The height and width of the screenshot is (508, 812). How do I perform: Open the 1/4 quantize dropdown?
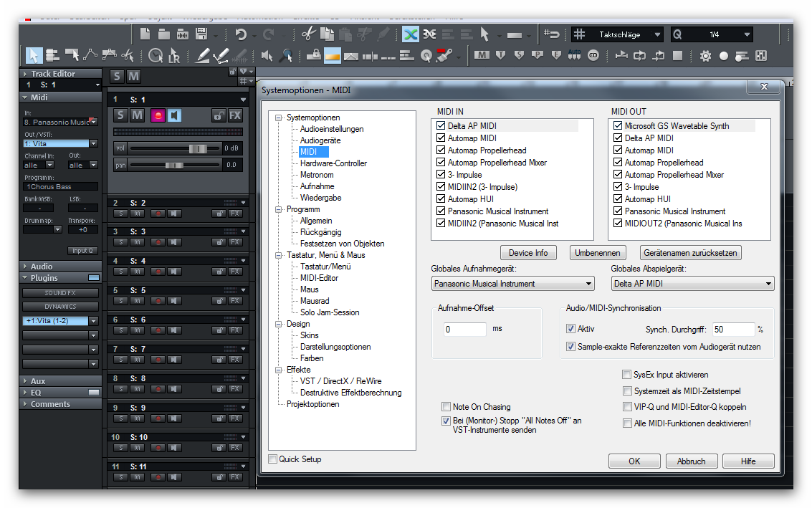[x=747, y=34]
